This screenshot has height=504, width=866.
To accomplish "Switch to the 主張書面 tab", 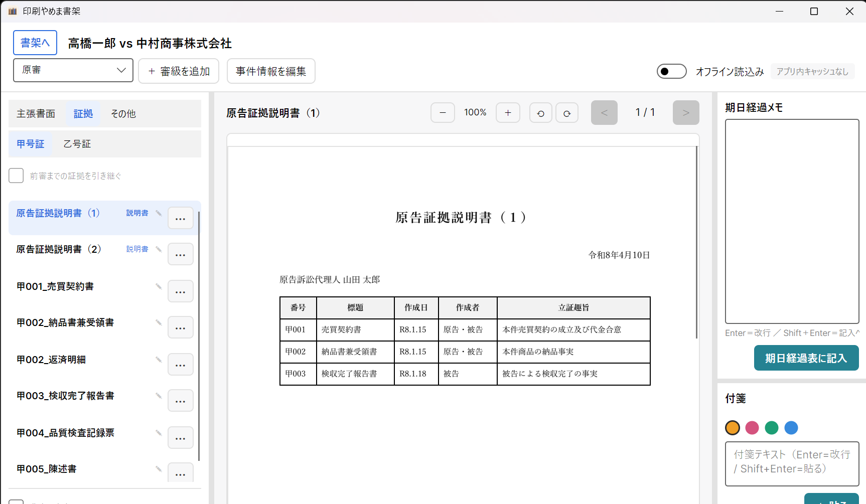I will tap(36, 114).
